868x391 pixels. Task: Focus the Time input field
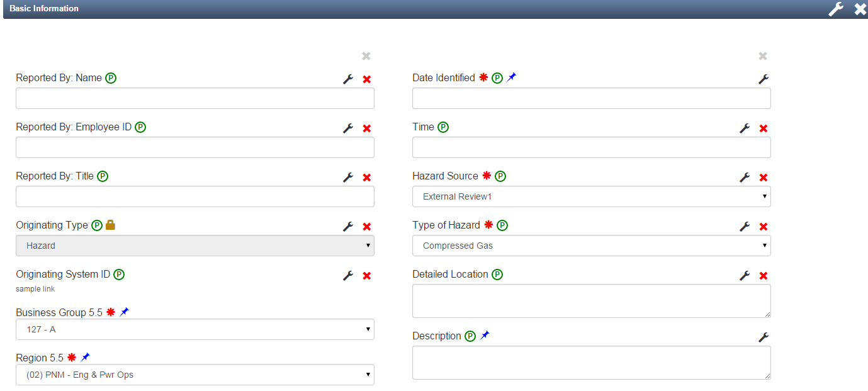pyautogui.click(x=592, y=147)
